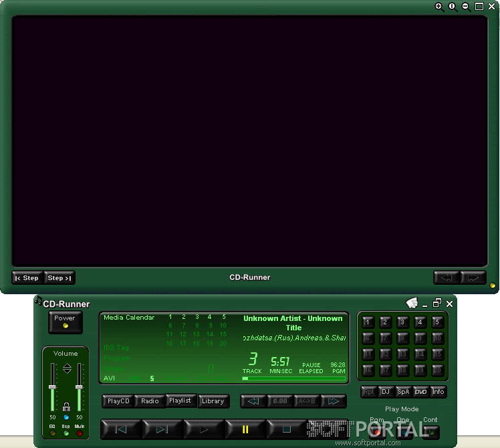The image size is (500, 448).
Task: Click the AVI format label in display
Action: pos(109,378)
